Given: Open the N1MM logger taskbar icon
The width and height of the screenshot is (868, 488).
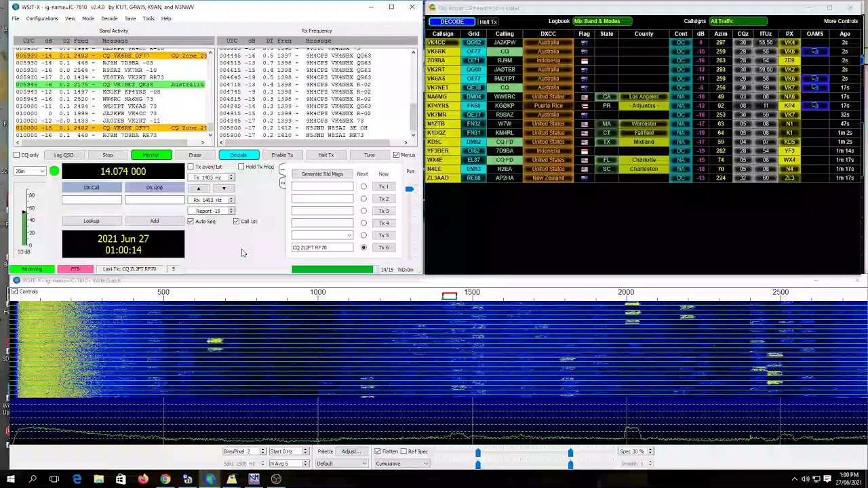Looking at the screenshot, I should (254, 479).
